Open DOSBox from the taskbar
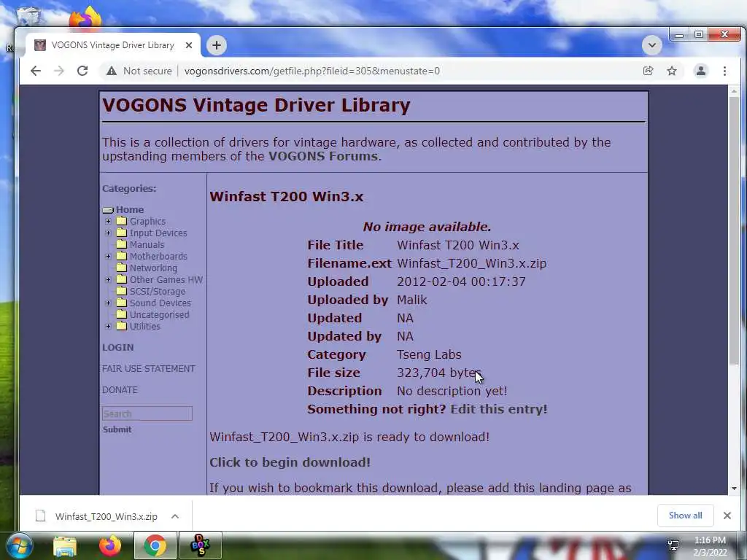This screenshot has height=560, width=747. [200, 545]
